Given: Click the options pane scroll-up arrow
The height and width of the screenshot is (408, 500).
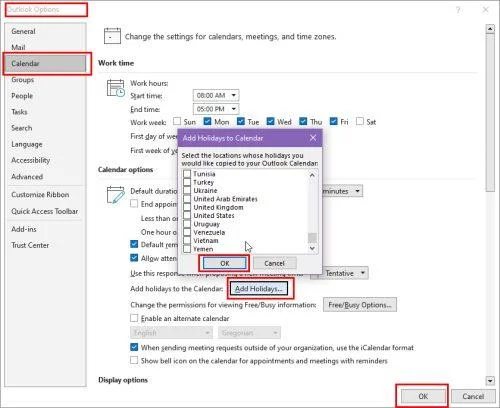Looking at the screenshot, I should point(490,29).
